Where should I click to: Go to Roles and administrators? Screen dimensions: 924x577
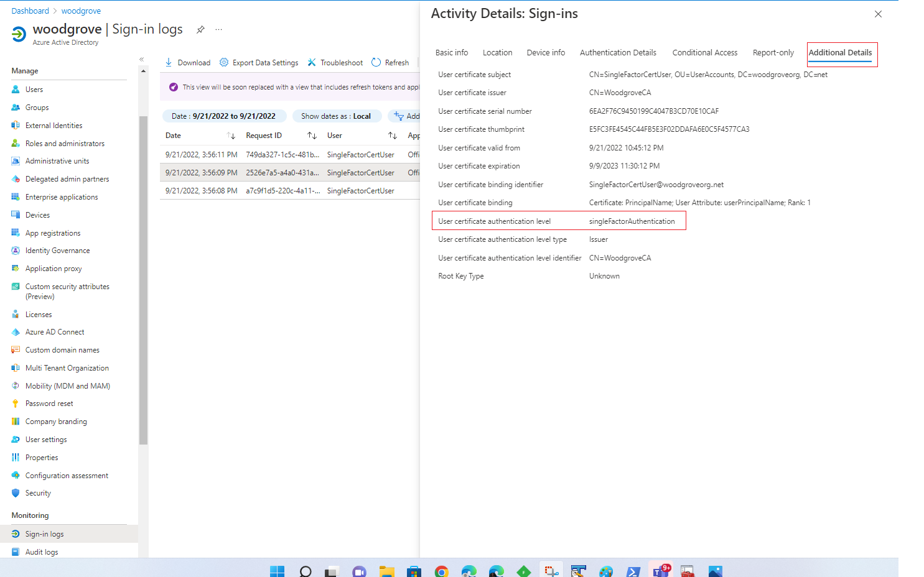click(65, 144)
